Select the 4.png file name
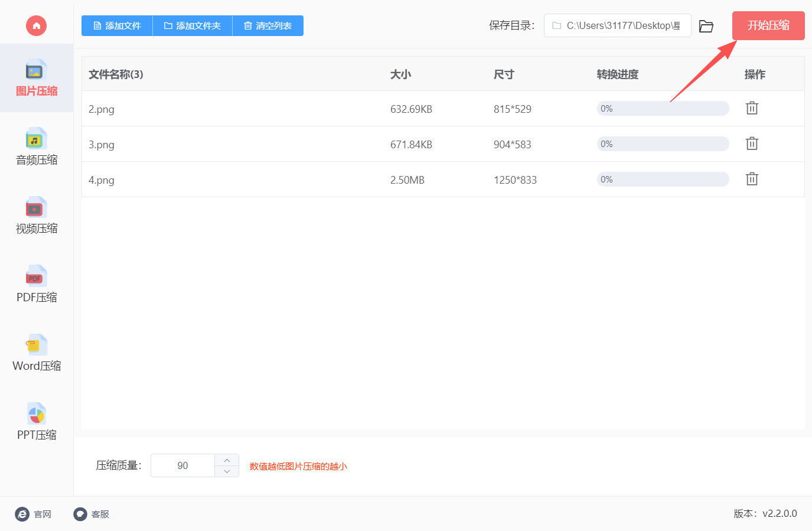Screen dimensions: 812x531 click(x=102, y=180)
